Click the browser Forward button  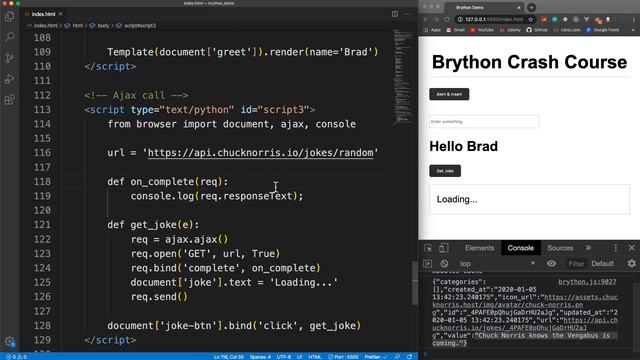[x=436, y=19]
